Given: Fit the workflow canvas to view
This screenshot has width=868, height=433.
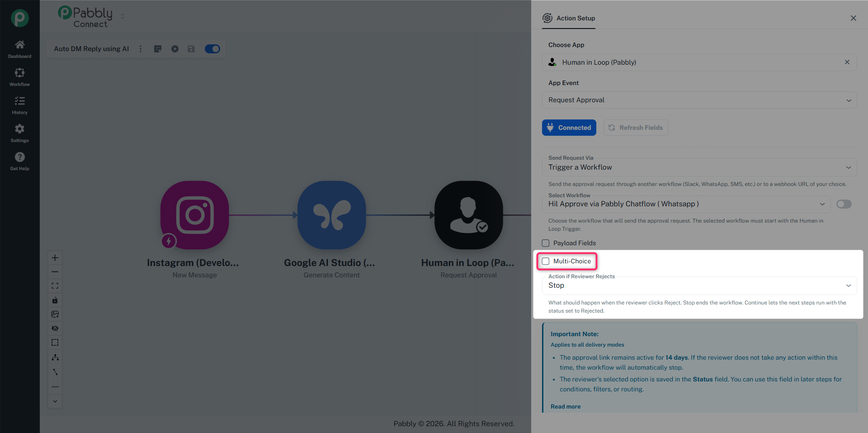Looking at the screenshot, I should (55, 286).
